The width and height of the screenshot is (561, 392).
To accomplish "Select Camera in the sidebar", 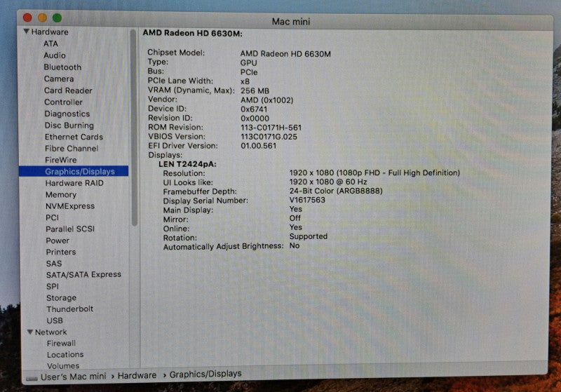I will (59, 79).
